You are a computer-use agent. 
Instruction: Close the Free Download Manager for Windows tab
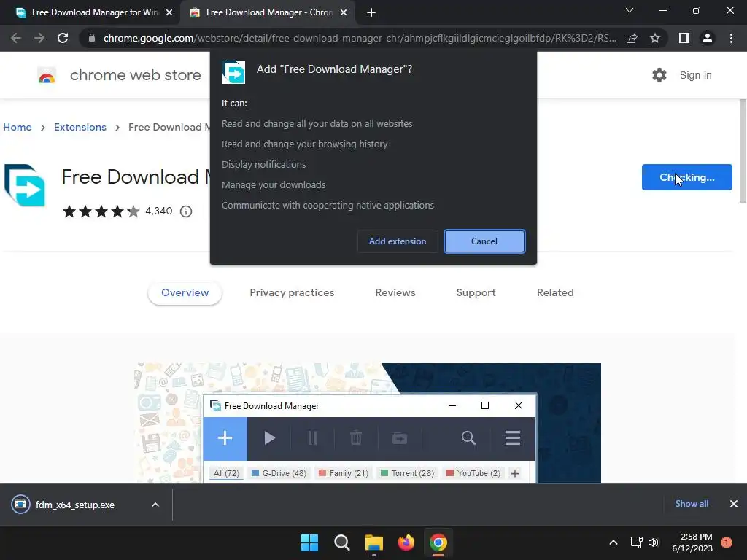(x=169, y=12)
